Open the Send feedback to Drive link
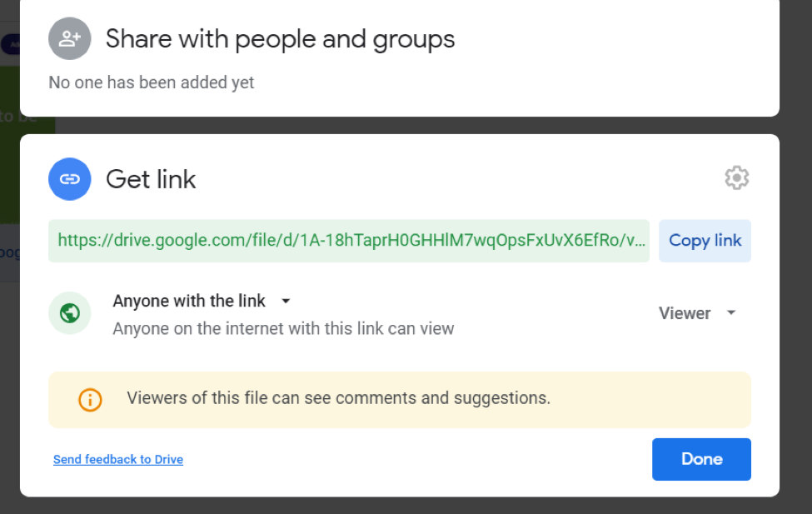812x514 pixels. 118,459
